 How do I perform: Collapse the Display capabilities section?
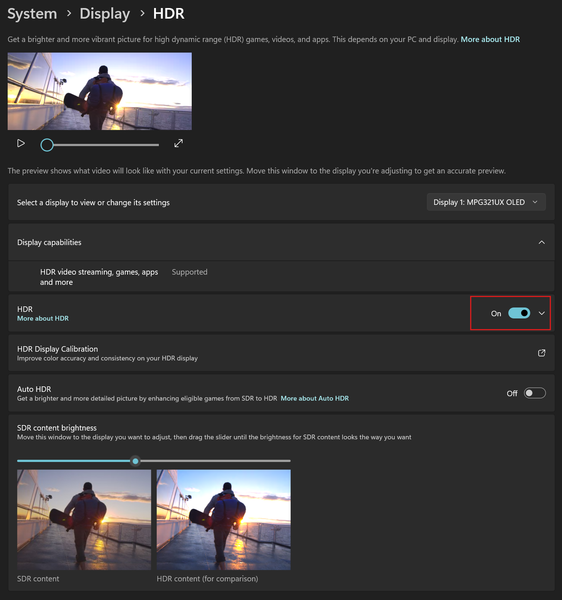coord(542,243)
